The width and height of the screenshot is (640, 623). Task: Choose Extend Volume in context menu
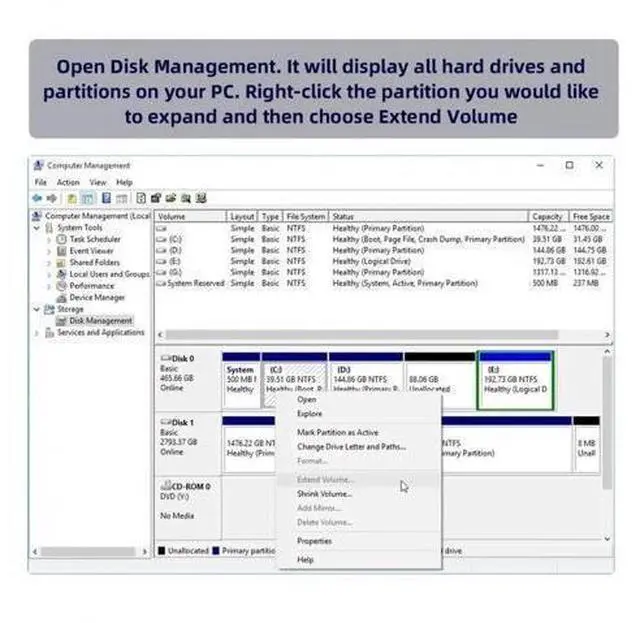tap(359, 480)
